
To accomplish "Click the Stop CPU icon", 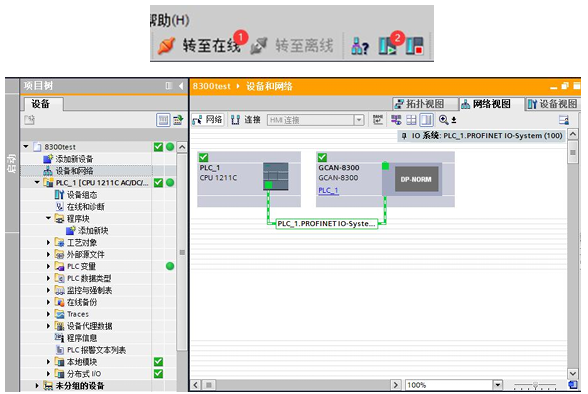I will 415,46.
